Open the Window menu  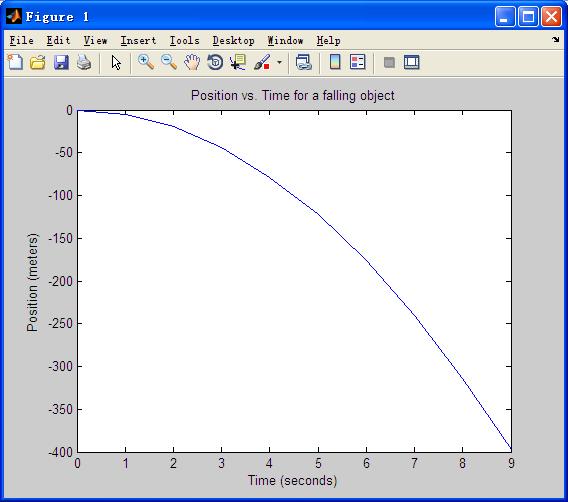[x=285, y=40]
